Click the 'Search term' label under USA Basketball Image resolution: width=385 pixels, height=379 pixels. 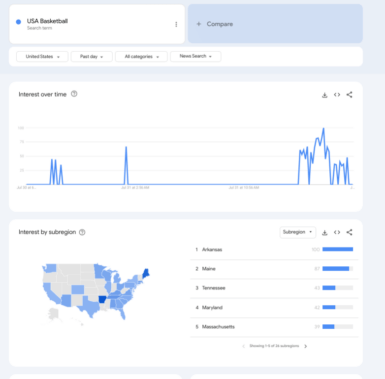pyautogui.click(x=39, y=28)
